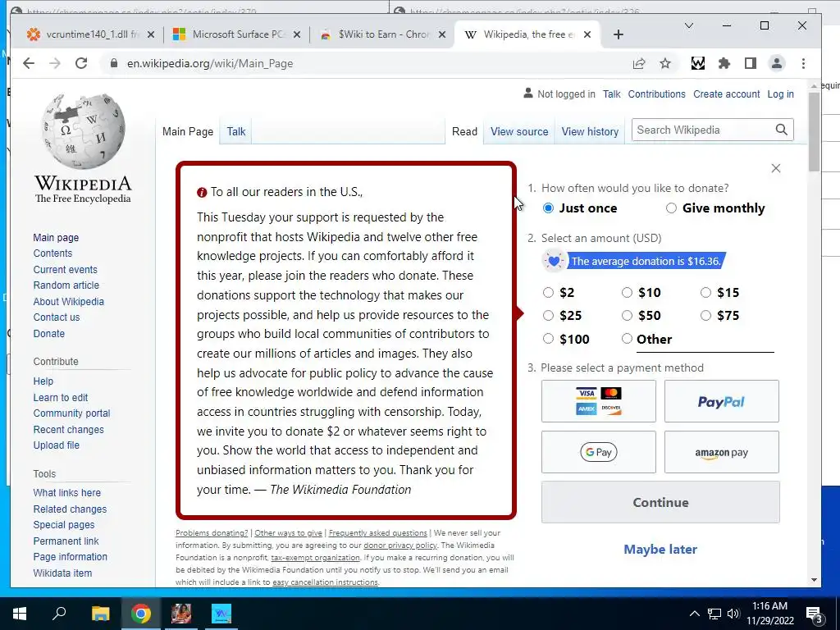Screen dimensions: 840x630
Task: Open the W extension icon in toolbar
Action: tap(697, 64)
